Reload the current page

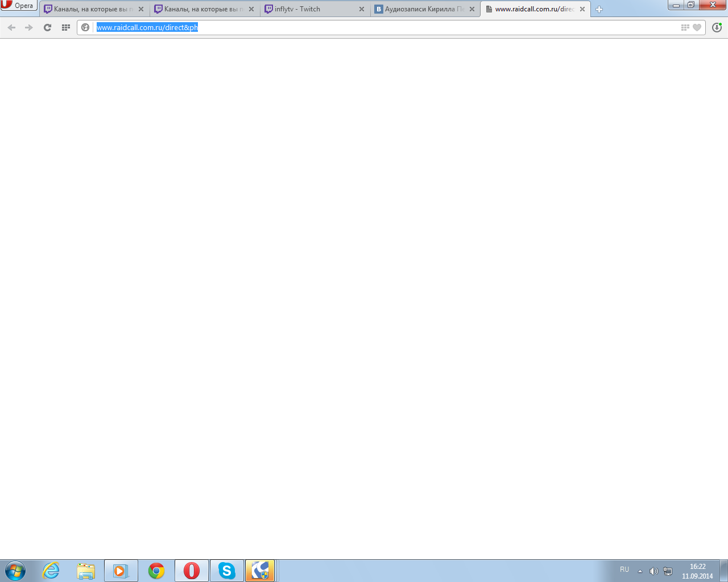click(48, 27)
